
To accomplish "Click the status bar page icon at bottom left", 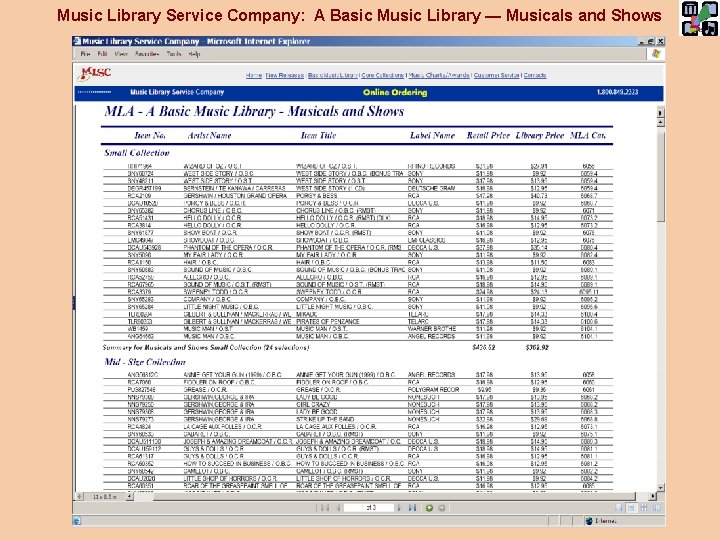I will (x=77, y=521).
